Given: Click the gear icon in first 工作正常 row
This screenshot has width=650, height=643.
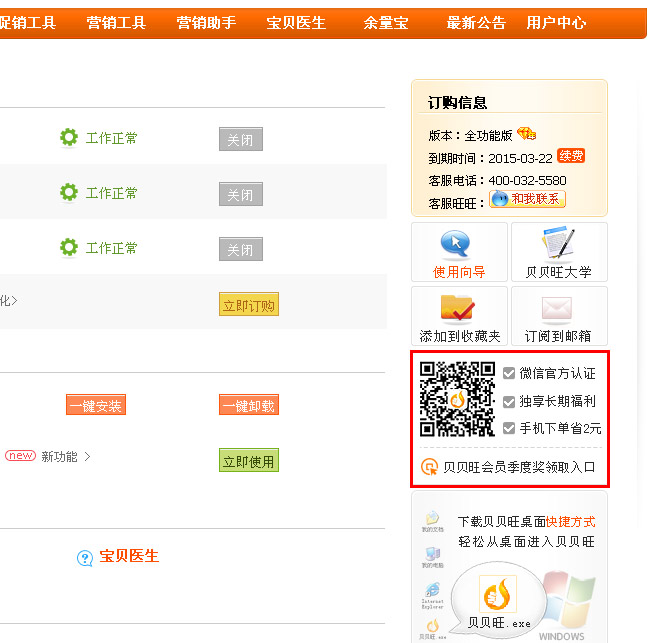Looking at the screenshot, I should click(69, 137).
